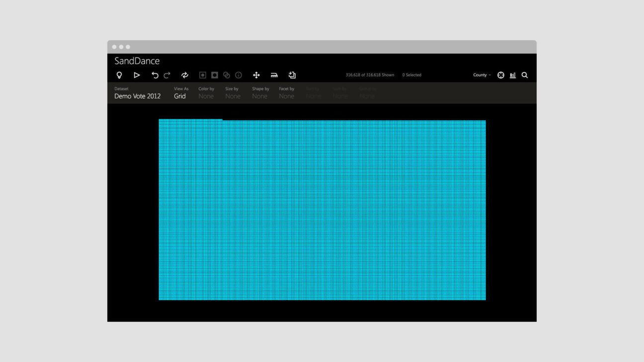Open the info panel icon
This screenshot has height=362, width=644.
[238, 74]
